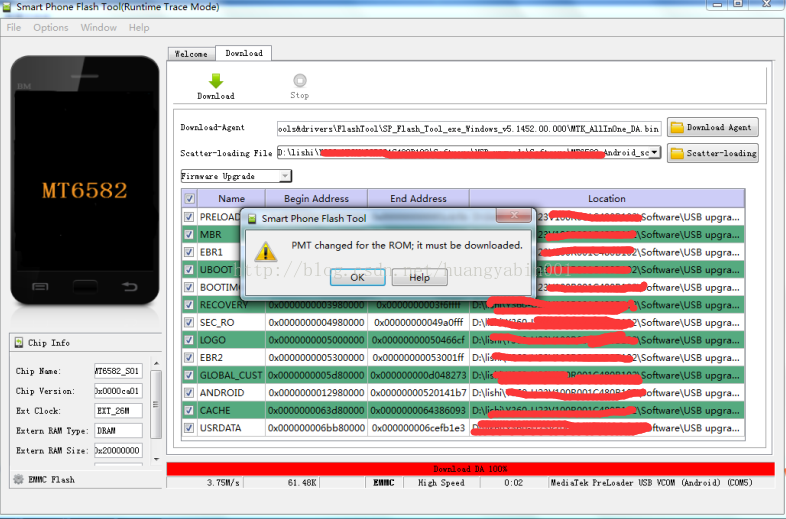Open the File menu
The image size is (786, 519).
point(14,28)
